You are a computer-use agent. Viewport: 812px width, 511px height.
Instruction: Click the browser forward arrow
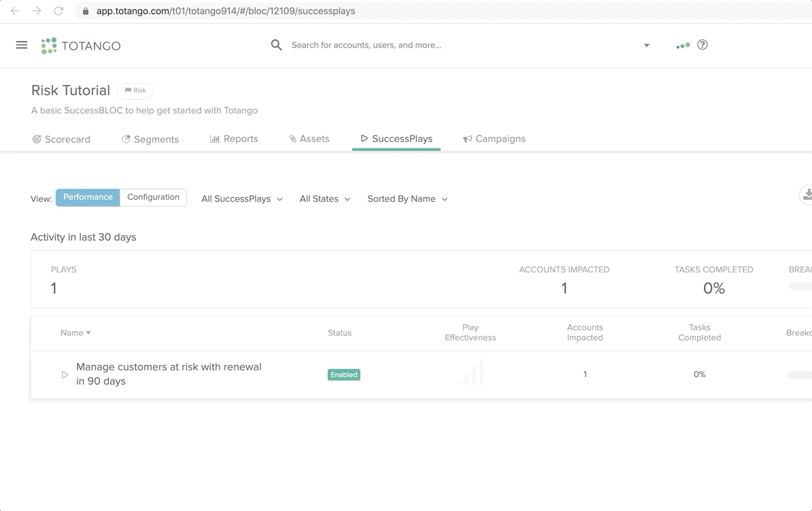click(36, 11)
